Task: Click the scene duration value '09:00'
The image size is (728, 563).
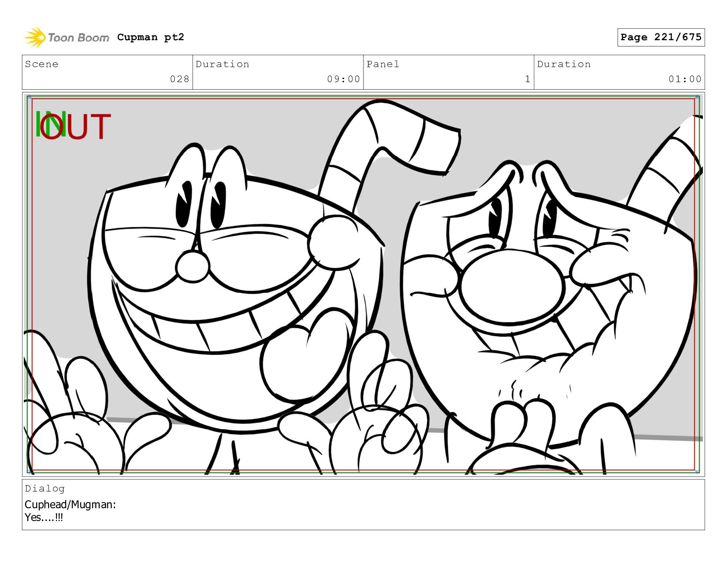Action: coord(344,79)
